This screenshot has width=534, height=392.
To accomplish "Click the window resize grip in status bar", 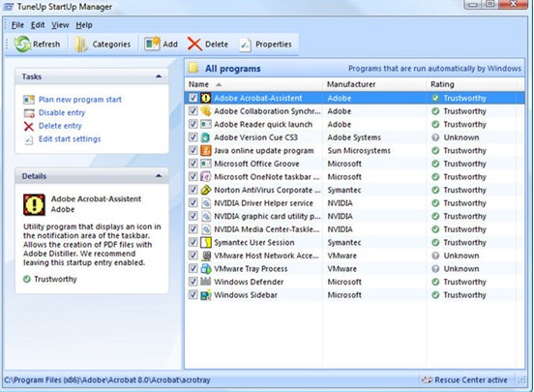I will pyautogui.click(x=521, y=380).
